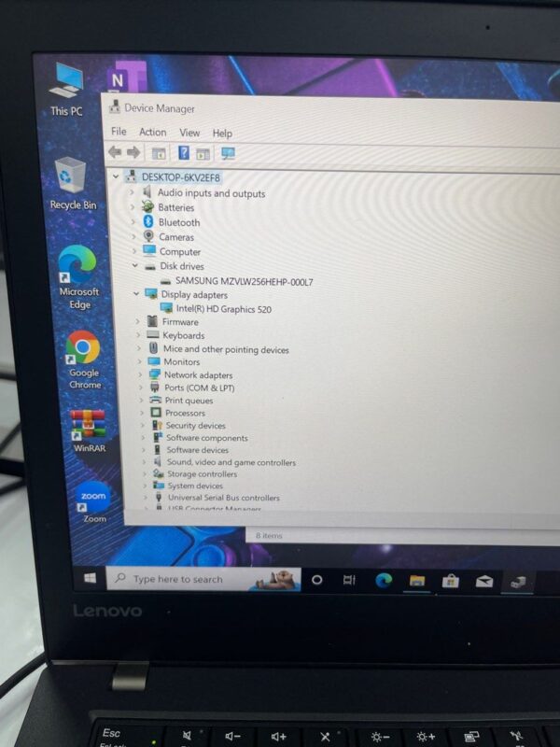
Task: Click the Storage controllers text
Action: point(202,474)
